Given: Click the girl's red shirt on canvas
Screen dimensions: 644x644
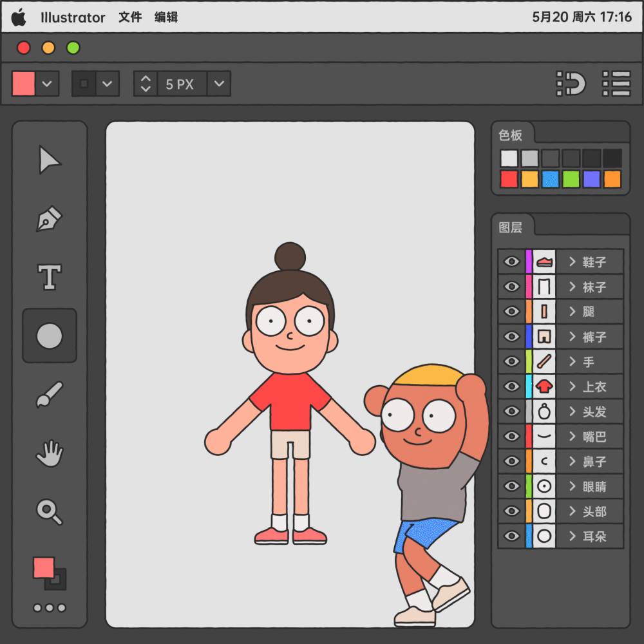Looking at the screenshot, I should [x=290, y=401].
